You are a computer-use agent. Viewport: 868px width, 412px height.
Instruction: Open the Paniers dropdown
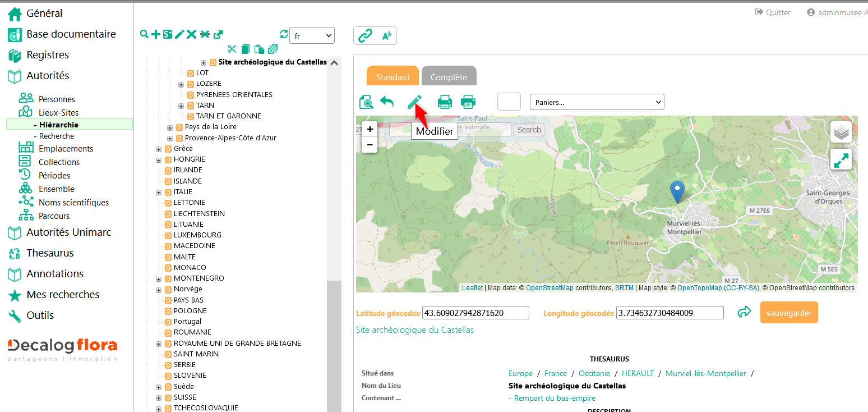click(x=597, y=102)
